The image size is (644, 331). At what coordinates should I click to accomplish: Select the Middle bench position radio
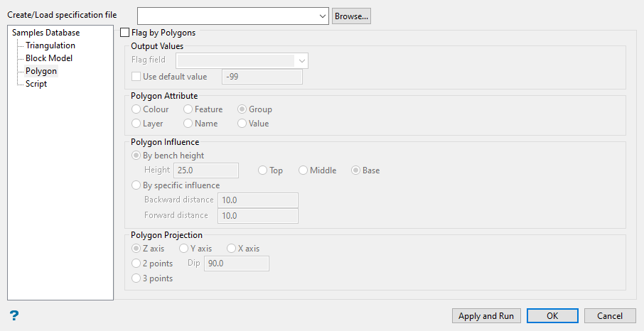[304, 170]
